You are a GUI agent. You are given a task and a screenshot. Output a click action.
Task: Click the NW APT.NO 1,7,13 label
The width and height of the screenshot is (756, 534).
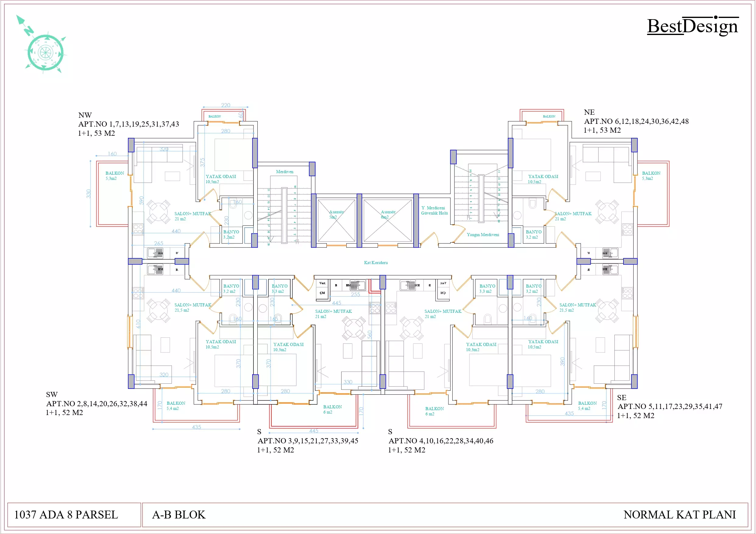click(129, 124)
